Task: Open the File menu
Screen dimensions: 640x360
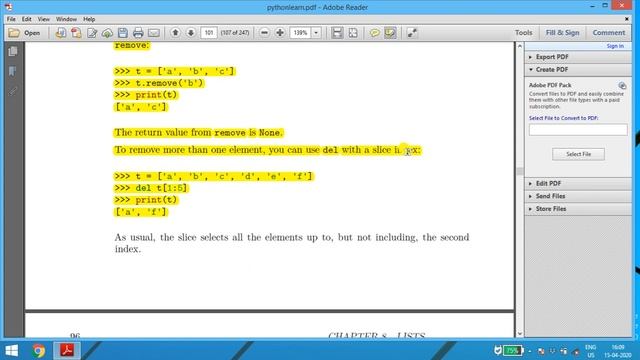Action: 11,19
